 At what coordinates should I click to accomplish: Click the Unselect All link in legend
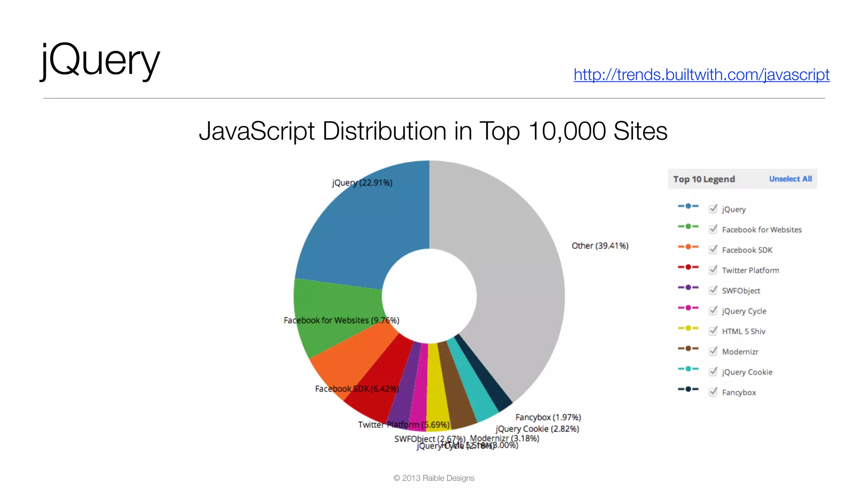790,179
